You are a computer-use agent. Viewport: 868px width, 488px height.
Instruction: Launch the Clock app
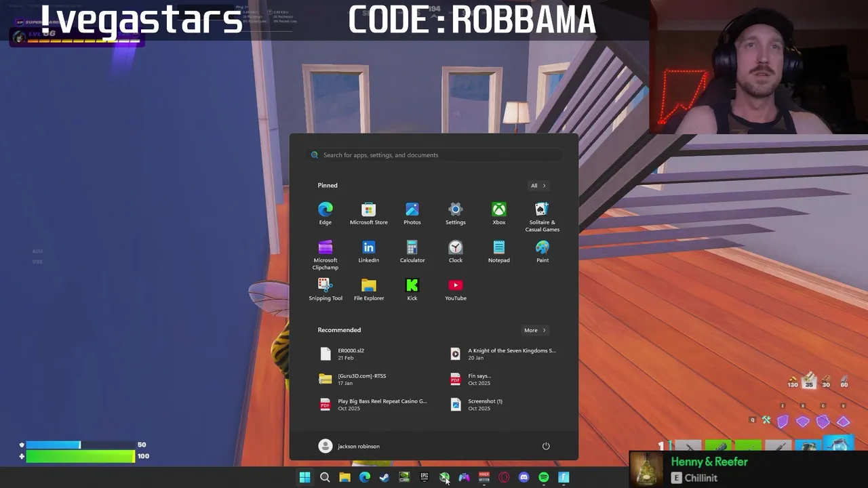pyautogui.click(x=456, y=251)
